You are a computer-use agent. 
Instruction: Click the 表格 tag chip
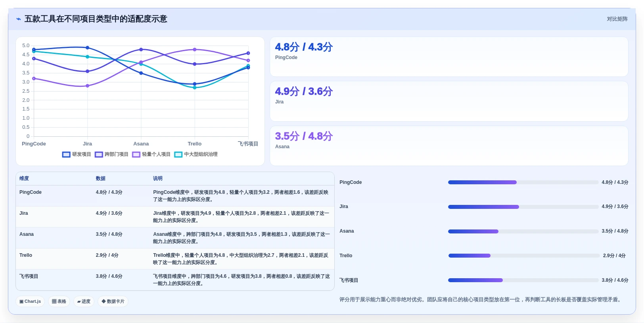[x=59, y=301]
